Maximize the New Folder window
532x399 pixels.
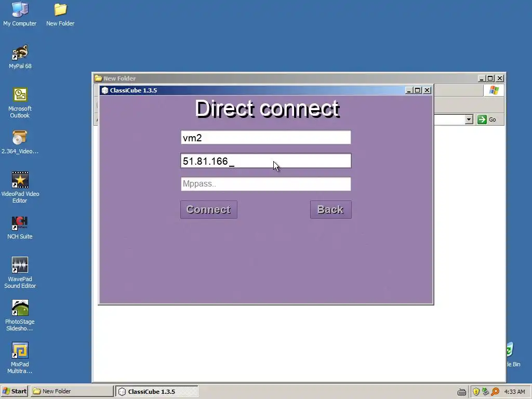click(490, 78)
